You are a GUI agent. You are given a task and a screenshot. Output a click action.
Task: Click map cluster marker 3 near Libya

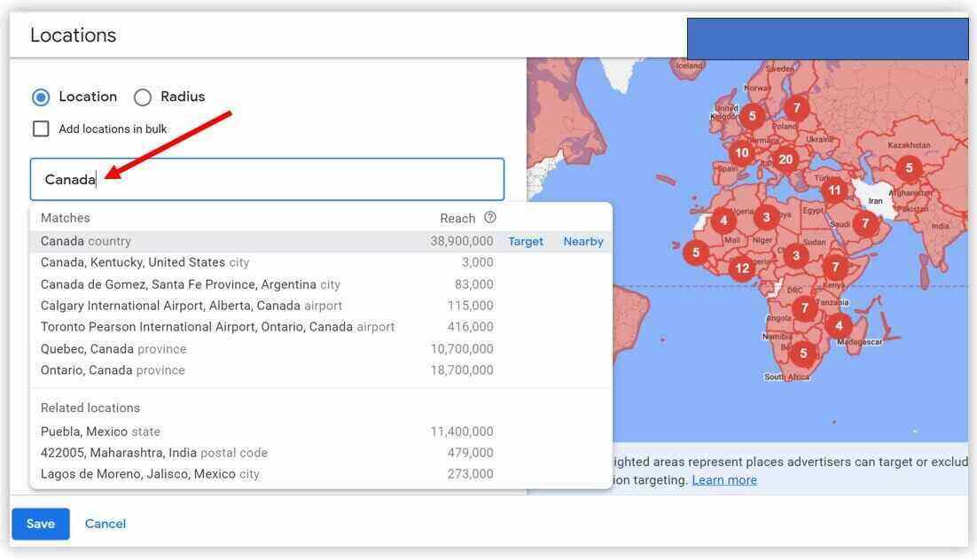[766, 217]
